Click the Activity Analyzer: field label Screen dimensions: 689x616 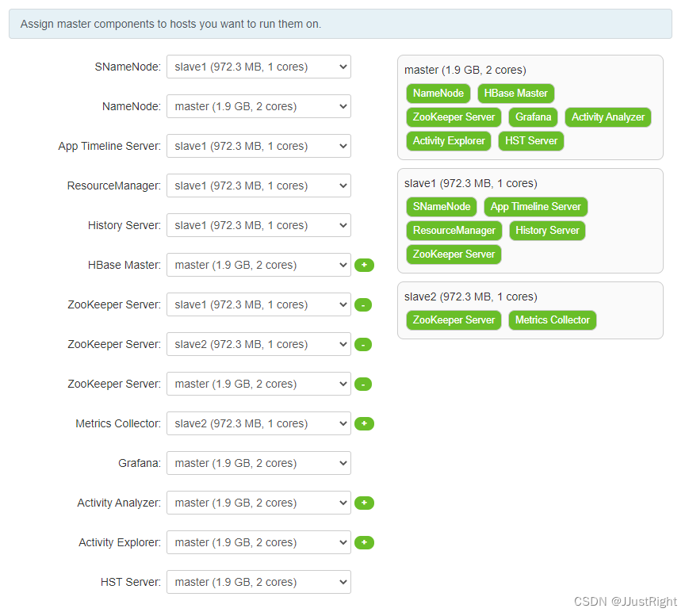click(119, 503)
